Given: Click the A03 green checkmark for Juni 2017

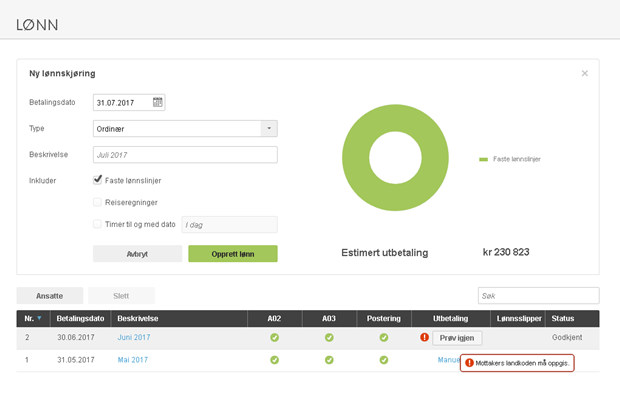Looking at the screenshot, I should coord(329,337).
